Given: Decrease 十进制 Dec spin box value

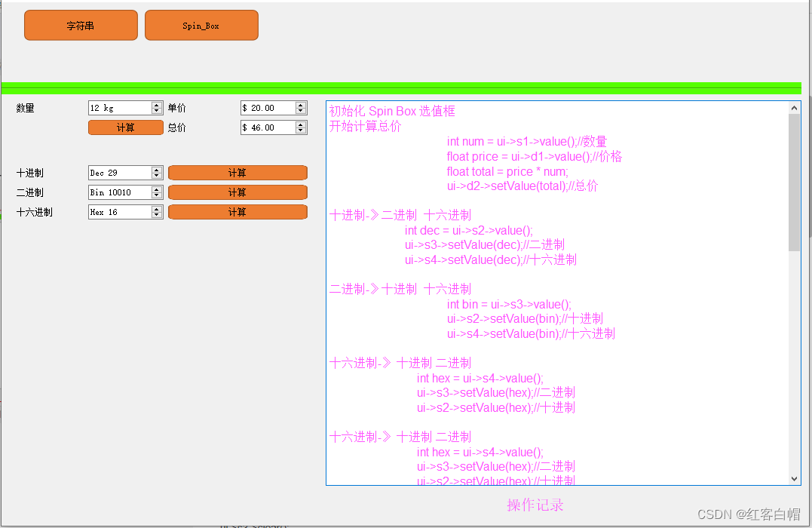Looking at the screenshot, I should point(157,176).
